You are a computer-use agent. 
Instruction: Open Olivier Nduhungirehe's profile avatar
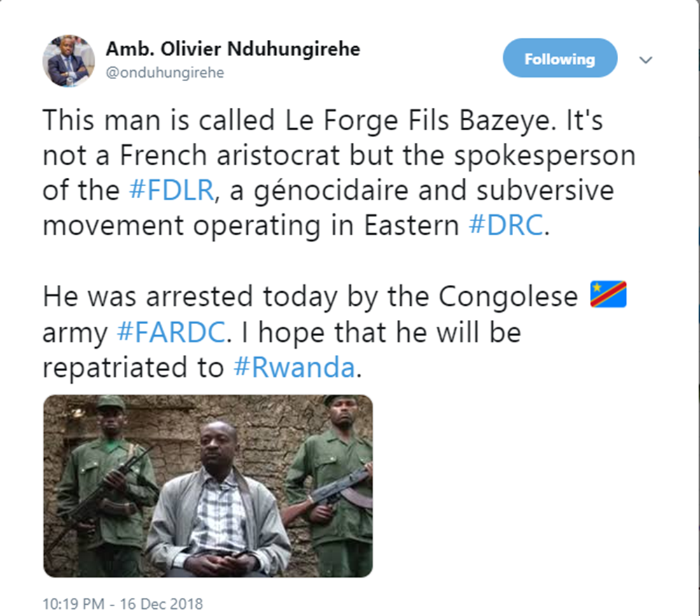[69, 60]
